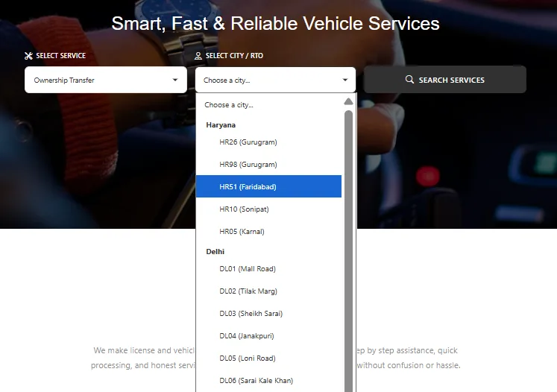Choose the highlighted HR51 (Faridabad) option

point(268,186)
